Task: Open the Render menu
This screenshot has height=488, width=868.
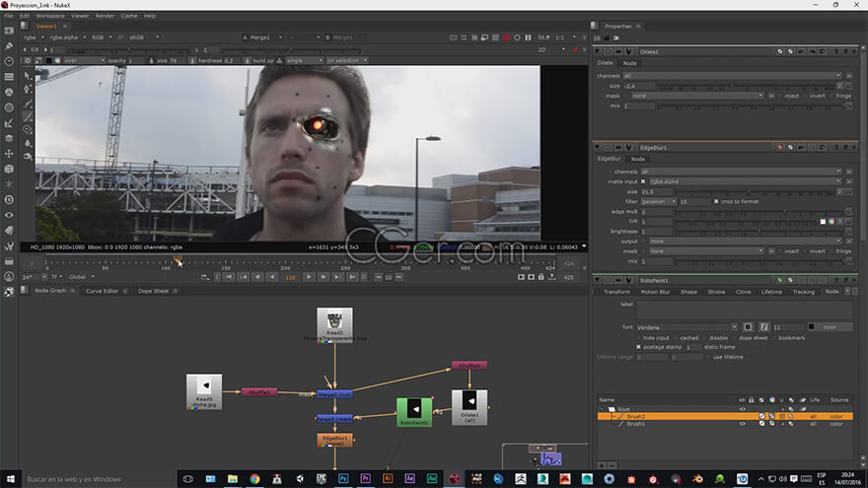Action: (x=105, y=16)
